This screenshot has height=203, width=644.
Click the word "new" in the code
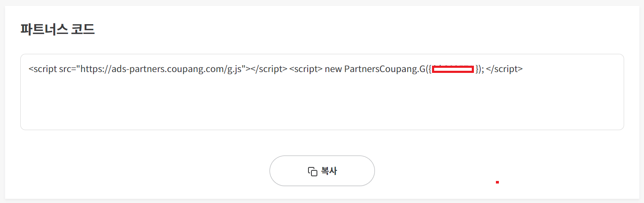(x=333, y=69)
